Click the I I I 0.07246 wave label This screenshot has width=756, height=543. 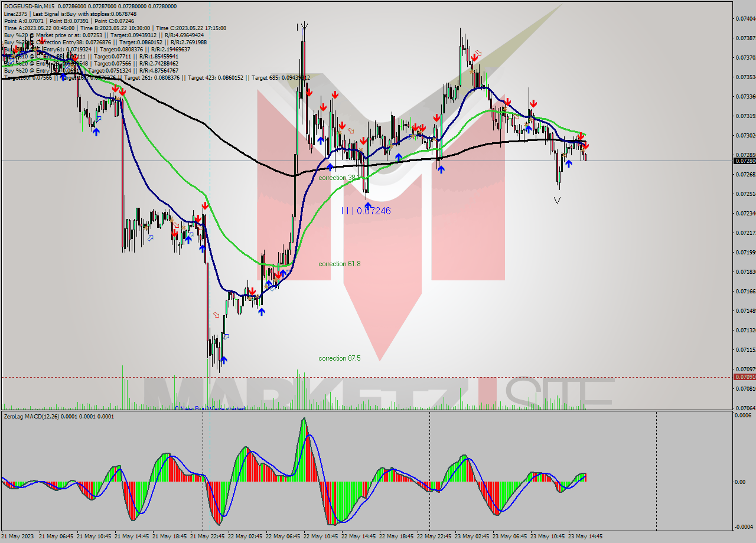coord(366,211)
